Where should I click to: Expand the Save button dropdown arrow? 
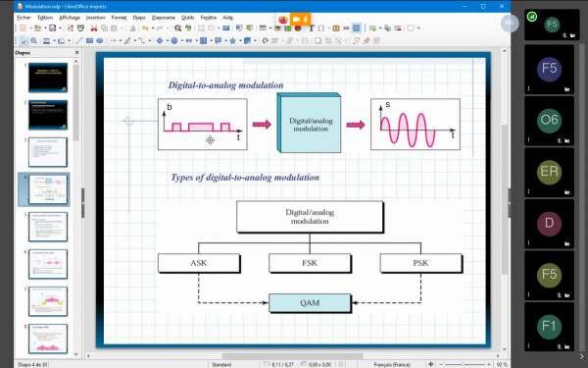60,28
